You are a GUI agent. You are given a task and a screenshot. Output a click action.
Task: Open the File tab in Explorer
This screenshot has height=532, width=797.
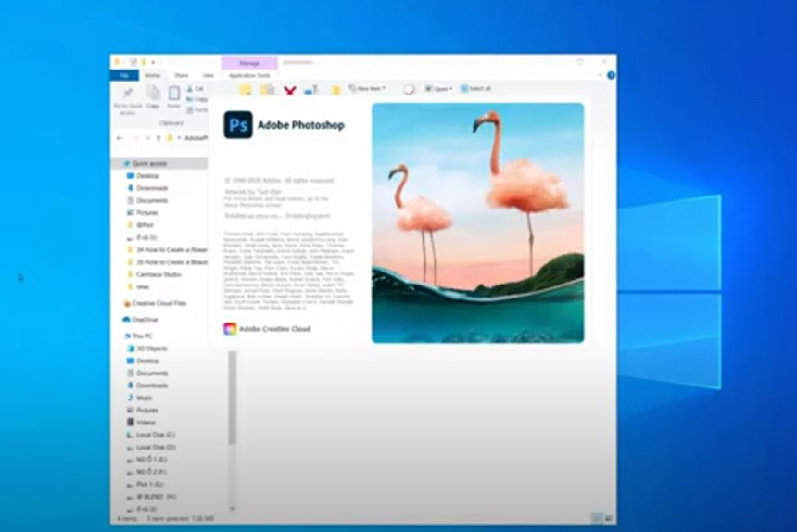click(x=124, y=75)
